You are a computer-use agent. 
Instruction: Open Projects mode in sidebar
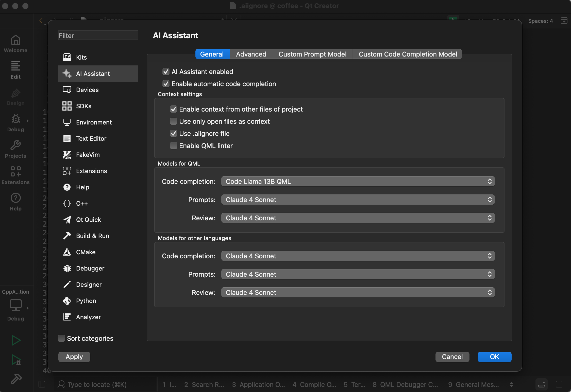click(x=15, y=149)
